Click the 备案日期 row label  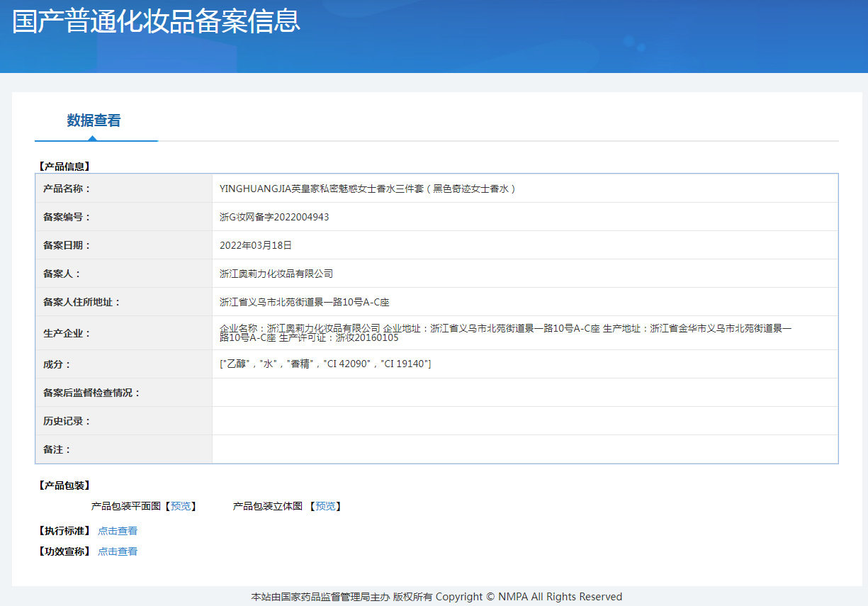[67, 245]
